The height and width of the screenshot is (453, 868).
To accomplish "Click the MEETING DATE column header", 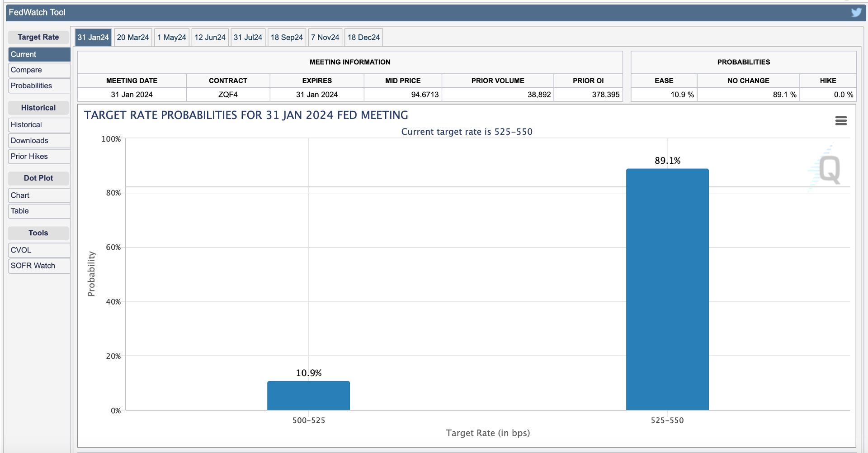I will (x=132, y=81).
